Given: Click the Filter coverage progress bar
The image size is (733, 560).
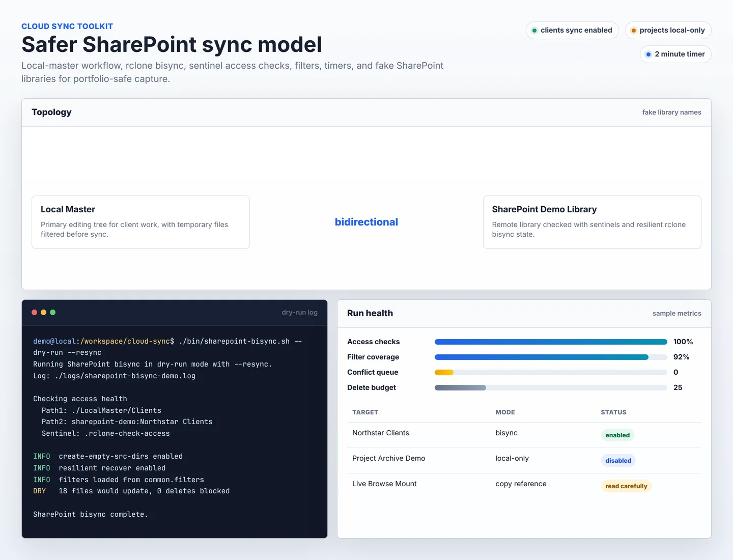Looking at the screenshot, I should pos(551,357).
